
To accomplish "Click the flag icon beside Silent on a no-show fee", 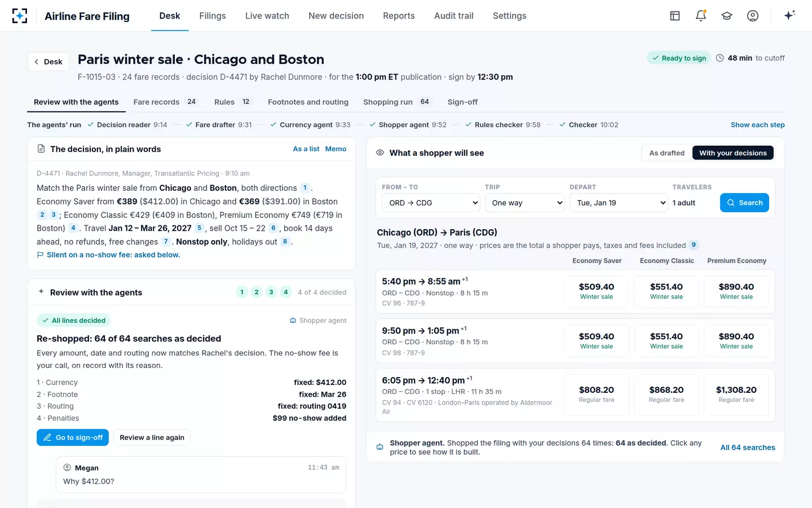I will click(x=40, y=255).
